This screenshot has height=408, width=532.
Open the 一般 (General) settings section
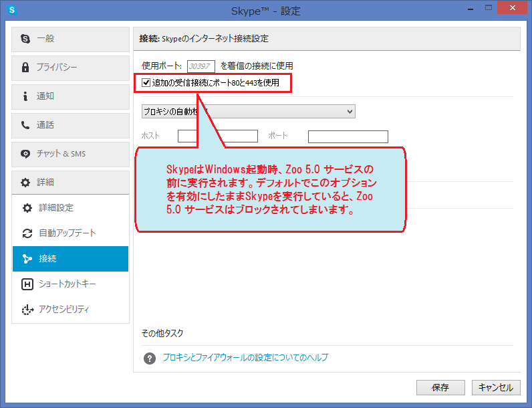tap(71, 39)
